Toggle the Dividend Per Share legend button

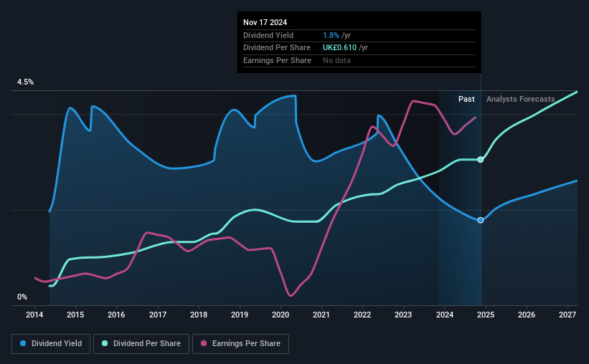click(x=141, y=344)
